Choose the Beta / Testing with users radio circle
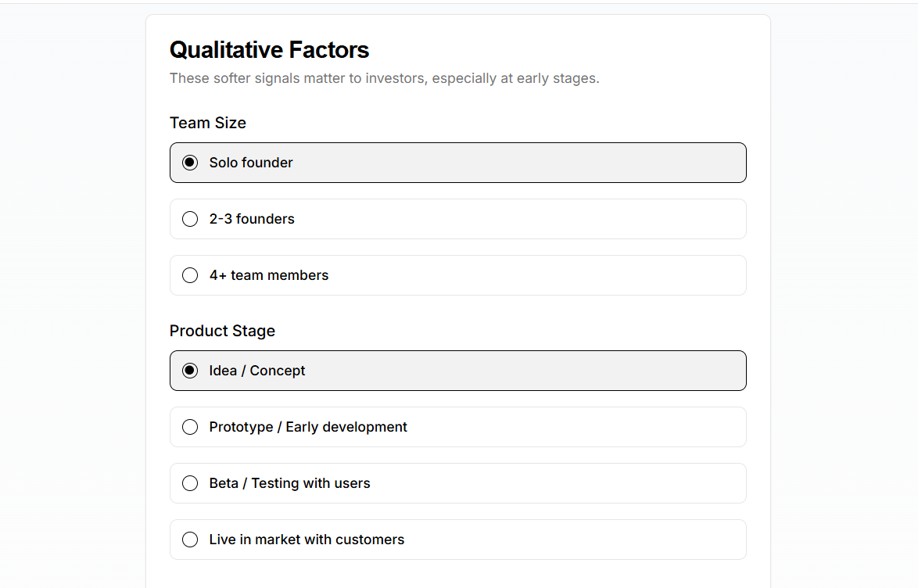Viewport: 918px width, 588px height. click(x=190, y=483)
